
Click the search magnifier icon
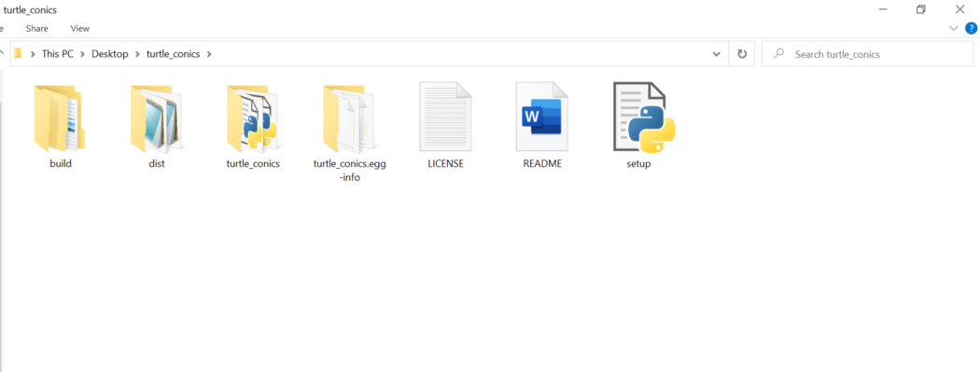pyautogui.click(x=778, y=54)
